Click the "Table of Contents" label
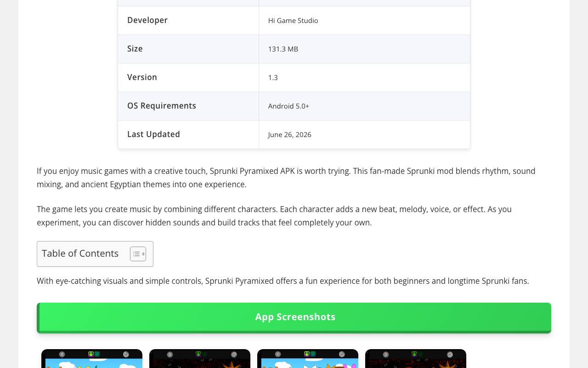The width and height of the screenshot is (588, 368). pyautogui.click(x=80, y=253)
